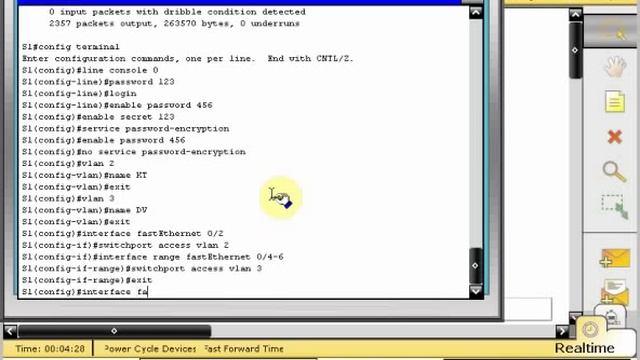Click the 'Time: 00:04:28' status text

tap(50, 349)
